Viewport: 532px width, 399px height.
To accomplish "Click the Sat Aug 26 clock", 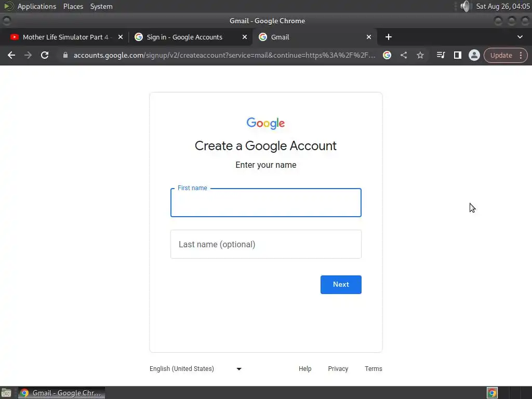I will click(x=503, y=6).
